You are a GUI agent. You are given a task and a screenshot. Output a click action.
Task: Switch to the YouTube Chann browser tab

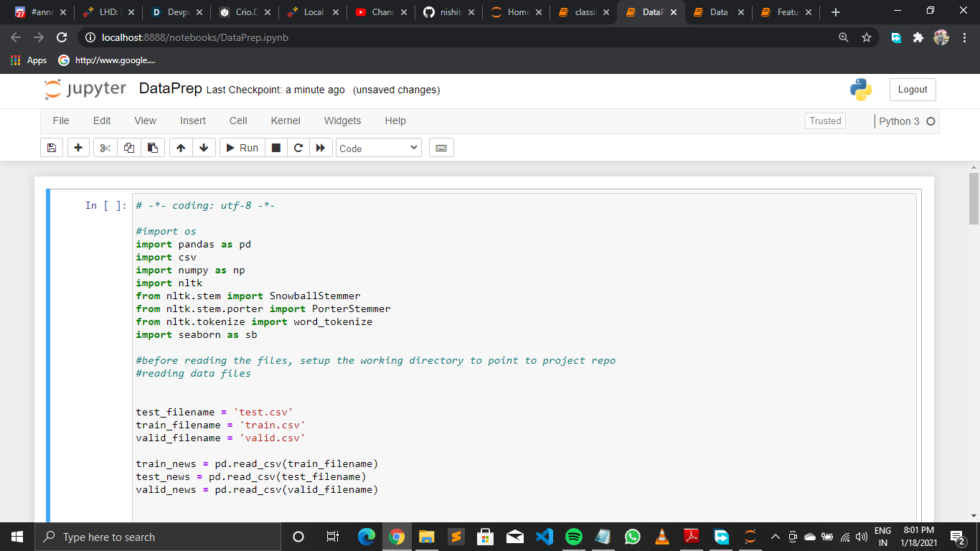click(x=381, y=12)
